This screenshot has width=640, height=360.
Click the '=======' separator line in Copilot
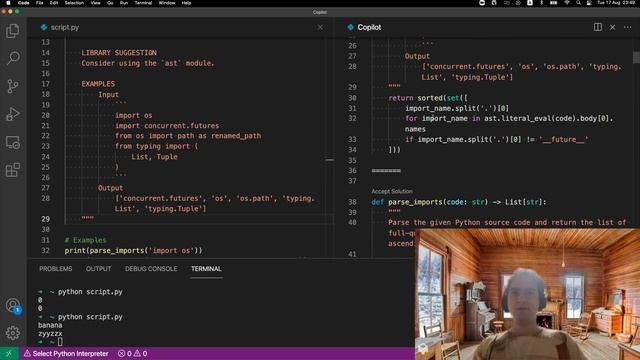386,171
